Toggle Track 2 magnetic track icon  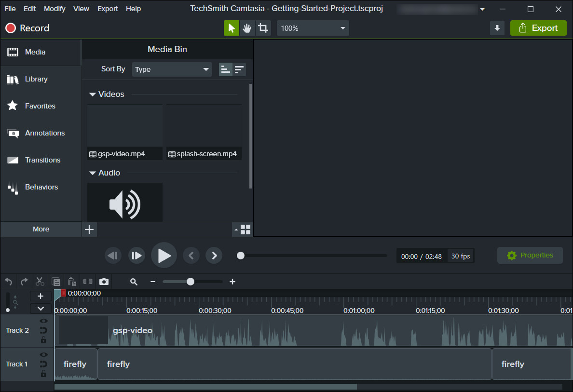[43, 331]
